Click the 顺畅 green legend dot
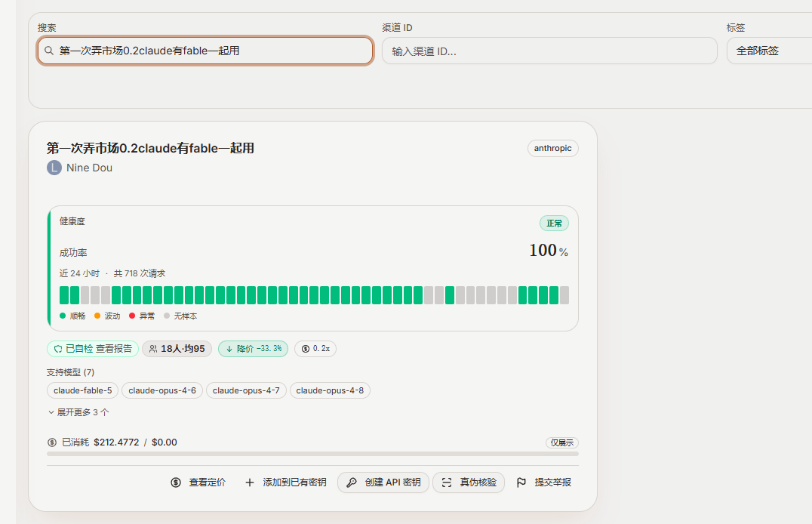Image resolution: width=812 pixels, height=524 pixels. tap(63, 316)
